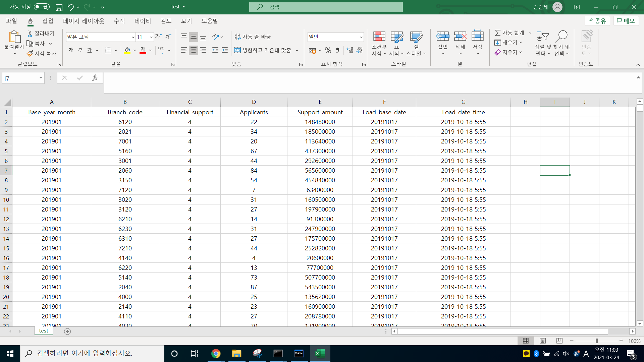Click the percent style icon
Viewport: 644px width, 362px height.
(328, 50)
